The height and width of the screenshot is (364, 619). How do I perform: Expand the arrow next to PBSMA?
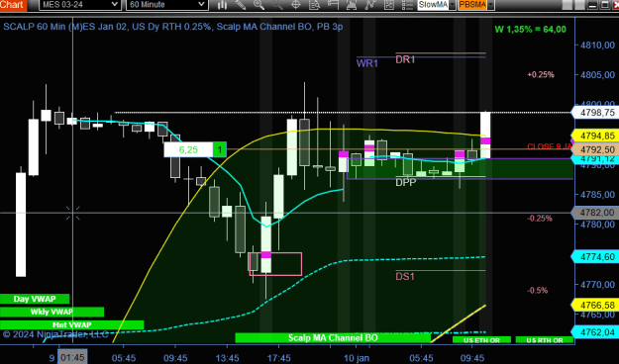tap(491, 5)
